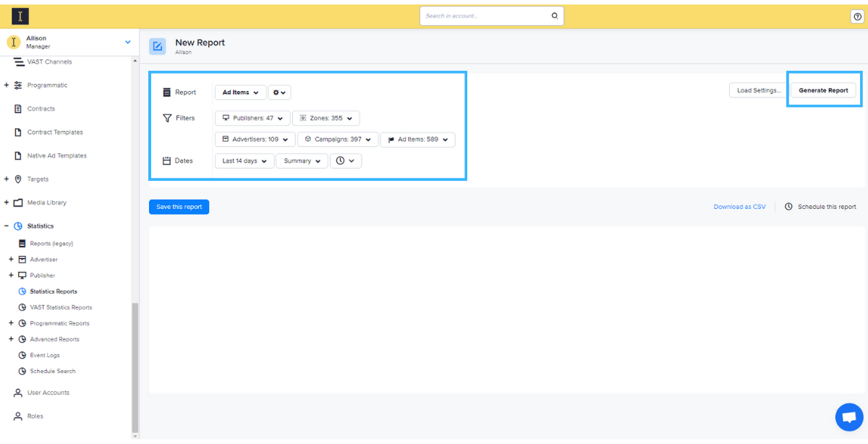Click the Search in account field
The height and width of the screenshot is (444, 868).
[485, 16]
